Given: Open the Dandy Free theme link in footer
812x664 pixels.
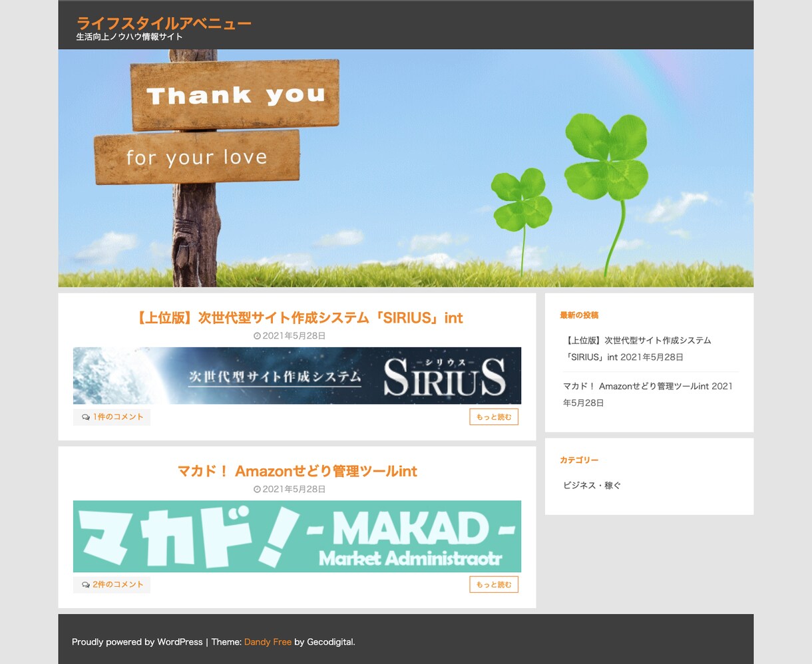Looking at the screenshot, I should [268, 642].
